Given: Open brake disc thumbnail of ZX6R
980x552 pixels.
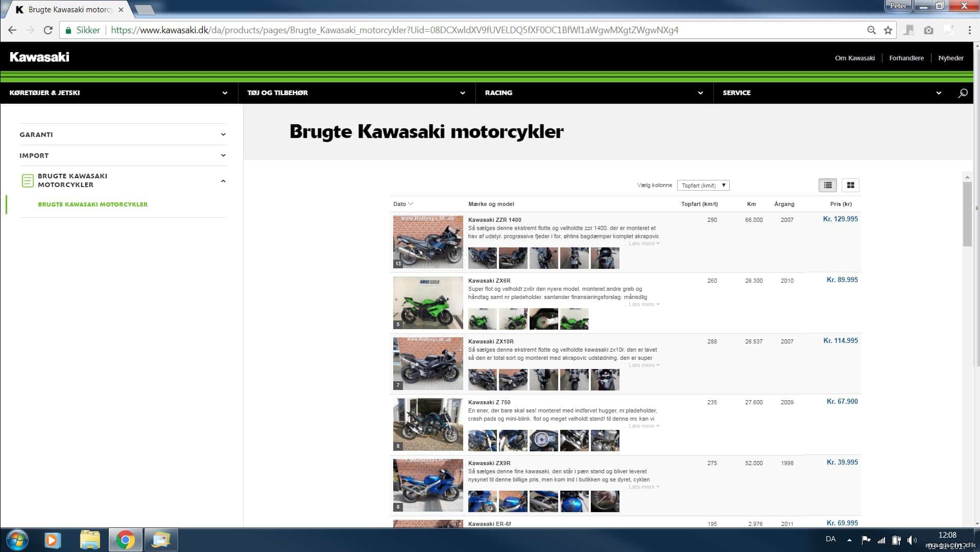Looking at the screenshot, I should 543,319.
